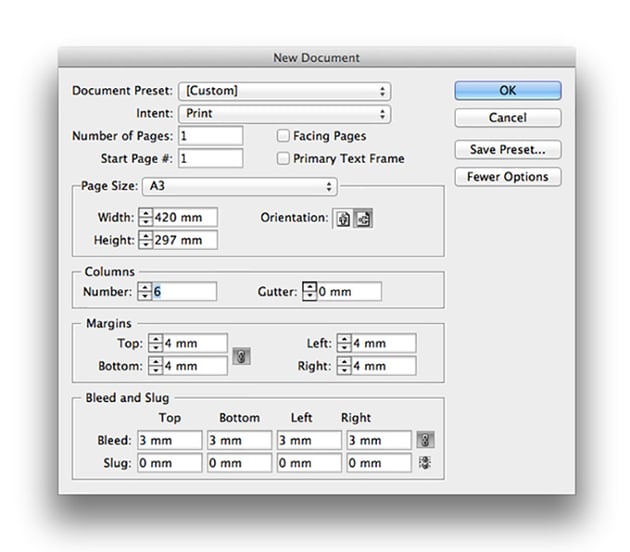Viewport: 630px width, 552px height.
Task: Open the Document Preset dropdown
Action: [284, 91]
